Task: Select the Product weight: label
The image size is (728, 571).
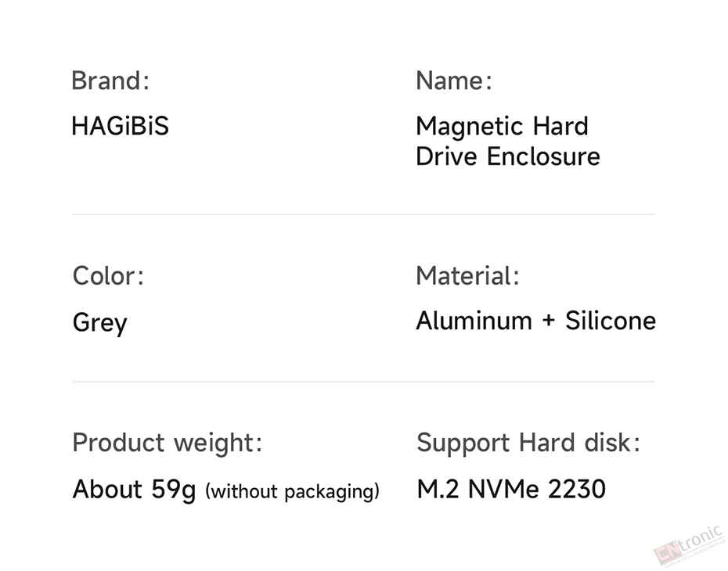Action: 168,443
